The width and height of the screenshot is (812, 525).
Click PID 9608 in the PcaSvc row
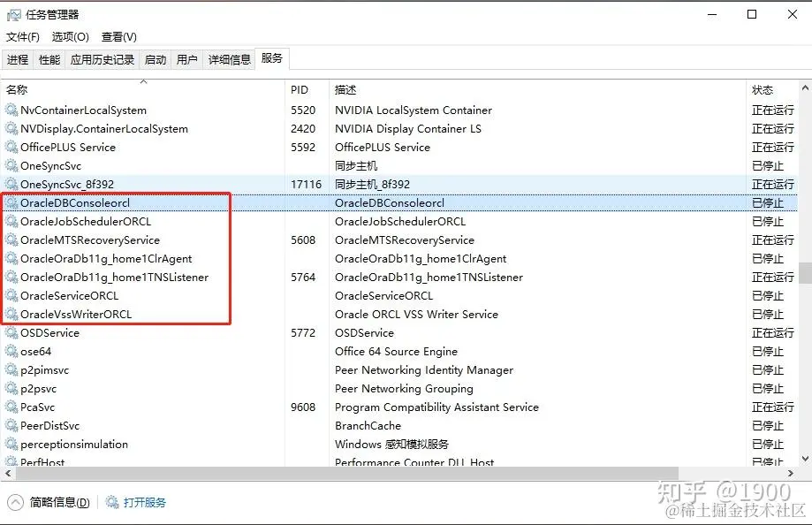pyautogui.click(x=303, y=407)
